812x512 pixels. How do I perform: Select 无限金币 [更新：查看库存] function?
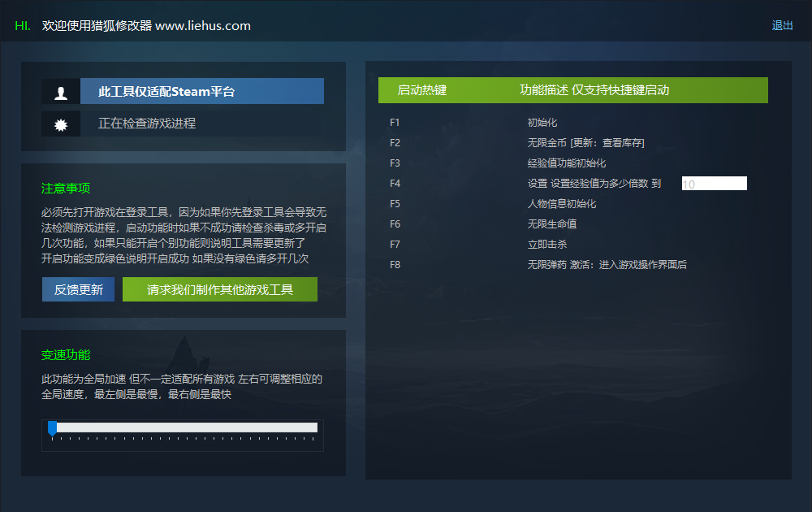coord(585,143)
